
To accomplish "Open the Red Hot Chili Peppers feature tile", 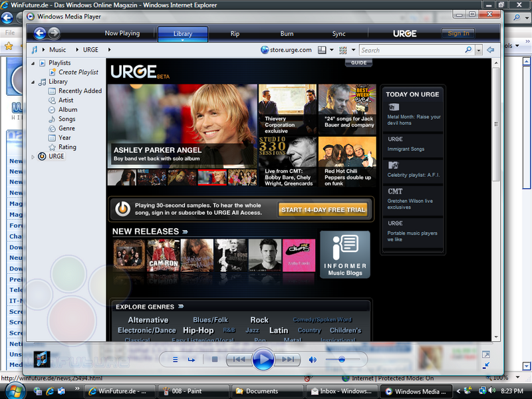I will (x=347, y=162).
